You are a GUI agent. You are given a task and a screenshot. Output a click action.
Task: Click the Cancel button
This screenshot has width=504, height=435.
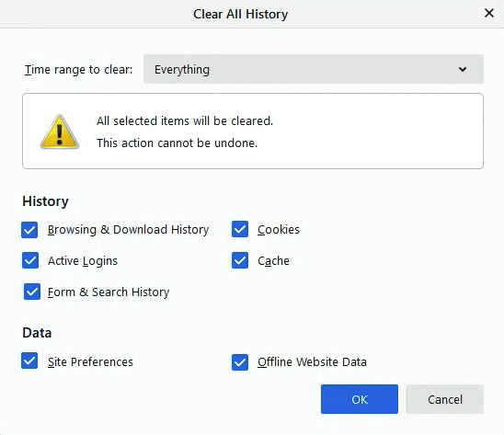tap(444, 399)
